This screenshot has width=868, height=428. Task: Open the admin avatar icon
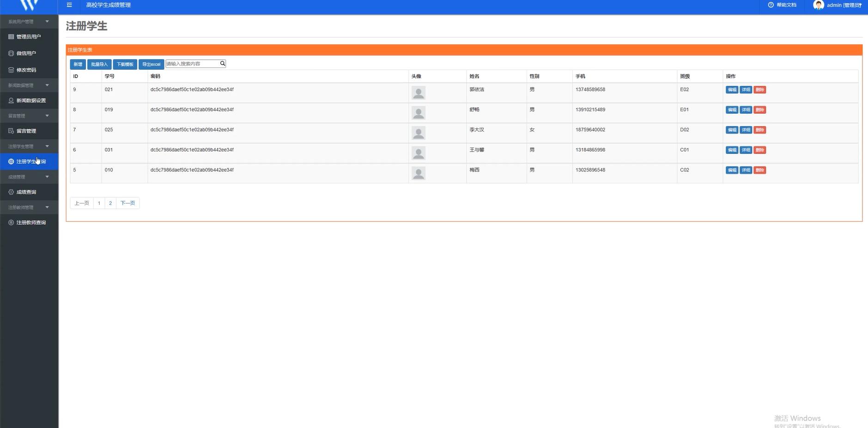819,5
